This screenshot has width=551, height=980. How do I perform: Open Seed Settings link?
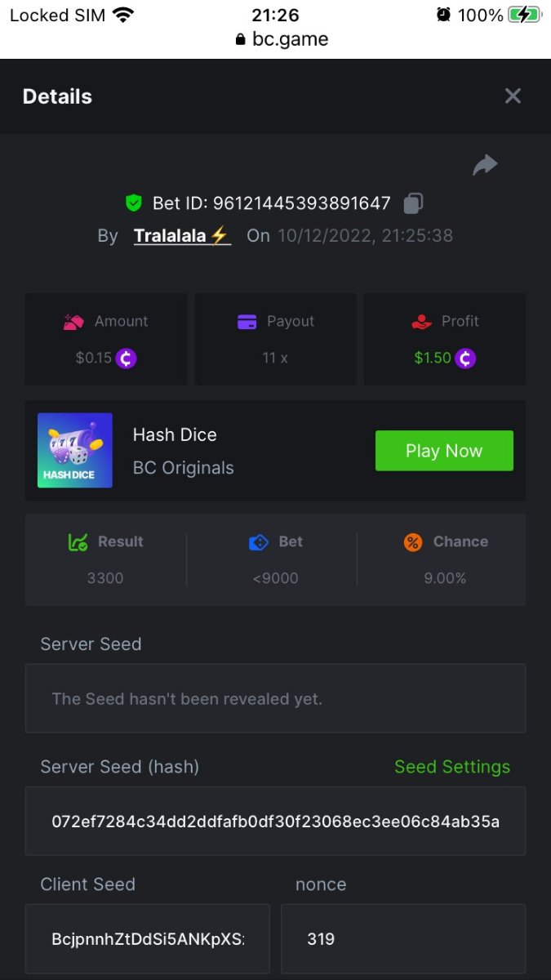click(452, 767)
